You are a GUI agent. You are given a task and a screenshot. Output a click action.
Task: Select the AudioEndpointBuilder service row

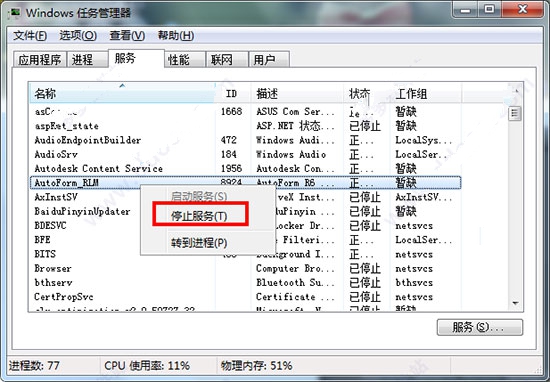[245, 140]
